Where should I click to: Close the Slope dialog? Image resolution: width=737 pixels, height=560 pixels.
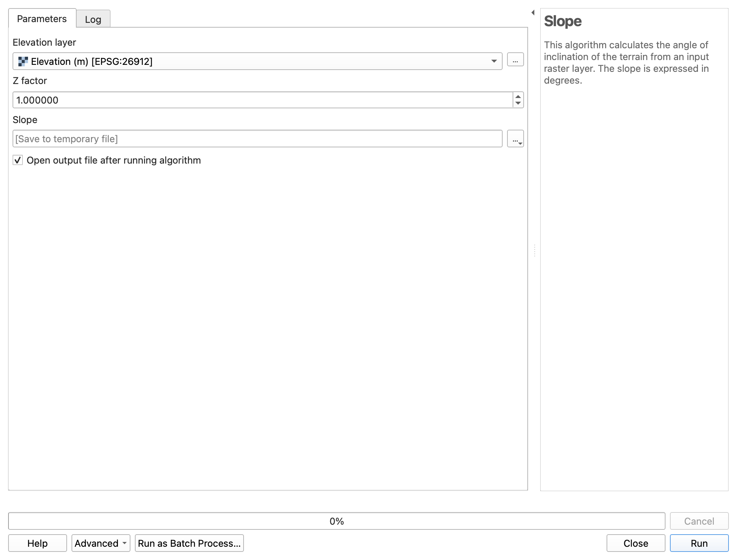pos(636,543)
